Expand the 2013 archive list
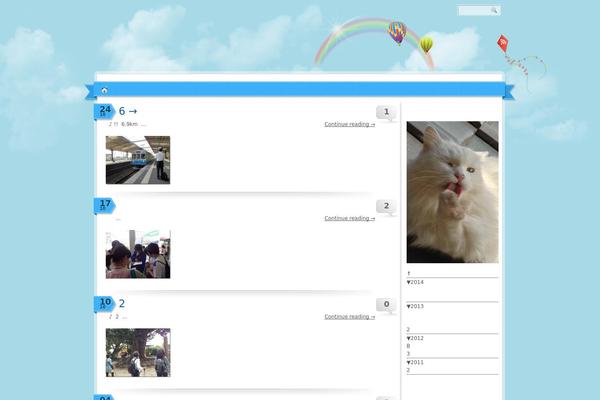The image size is (600, 400). [x=416, y=306]
